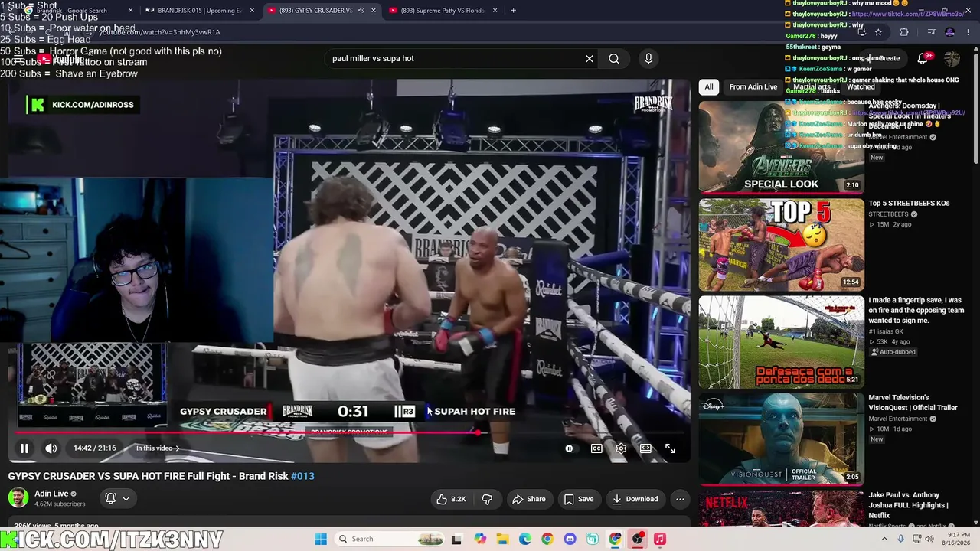Select the 'From Adin Live' filter chip
The width and height of the screenshot is (980, 551).
753,87
